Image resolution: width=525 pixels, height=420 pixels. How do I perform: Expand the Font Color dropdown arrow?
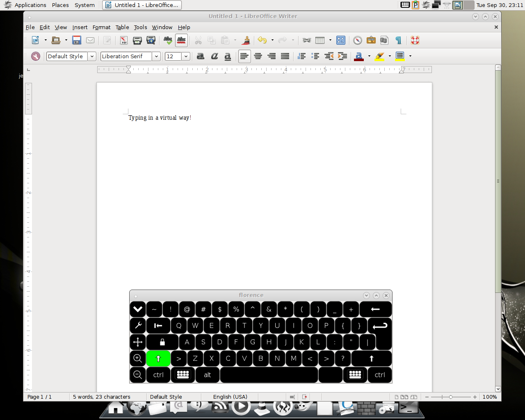coord(369,56)
